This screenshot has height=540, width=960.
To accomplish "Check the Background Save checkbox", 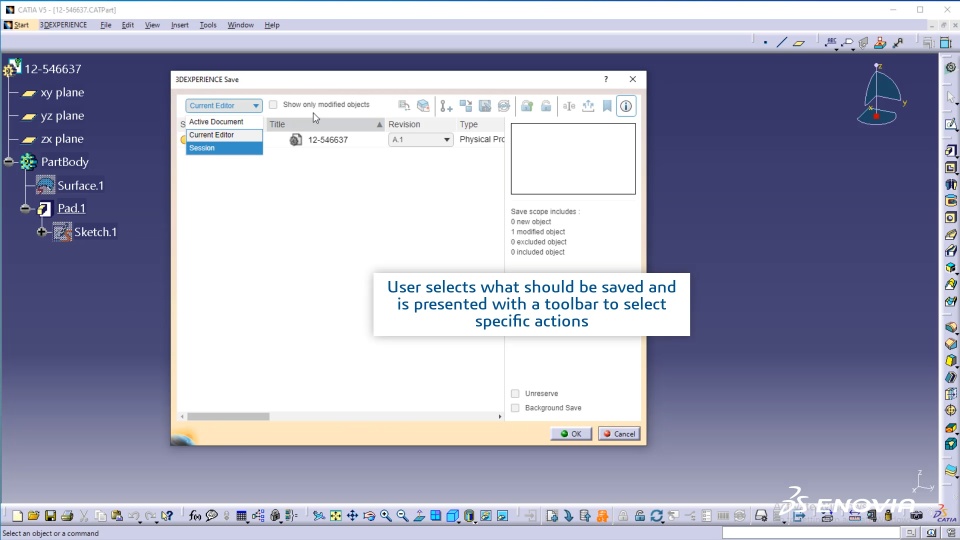I will coord(515,408).
